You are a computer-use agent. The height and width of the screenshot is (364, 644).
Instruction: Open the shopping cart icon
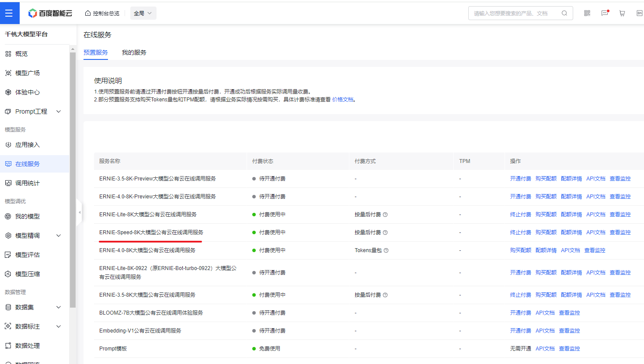click(622, 13)
